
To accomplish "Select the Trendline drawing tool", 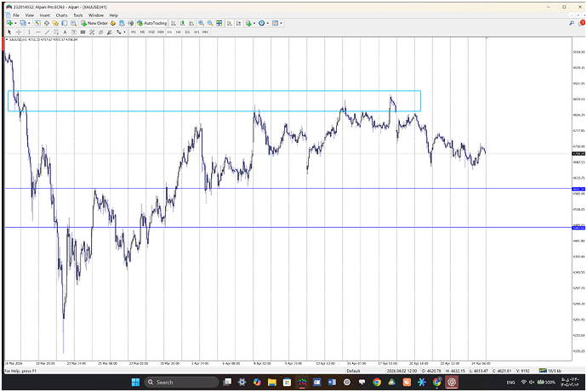I will point(47,32).
